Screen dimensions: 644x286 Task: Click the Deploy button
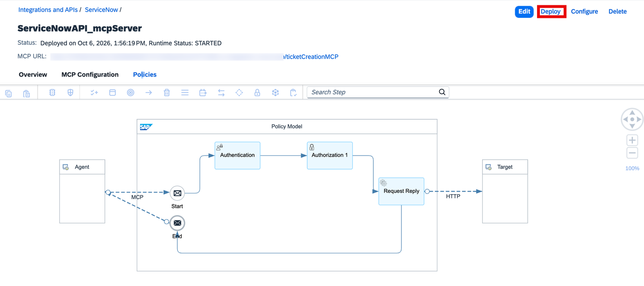(x=551, y=12)
